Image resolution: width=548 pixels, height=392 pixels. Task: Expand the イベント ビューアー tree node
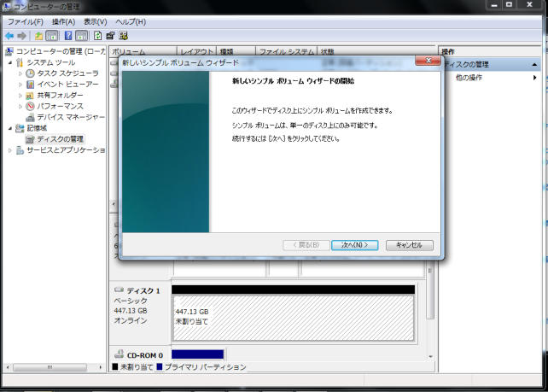point(20,85)
